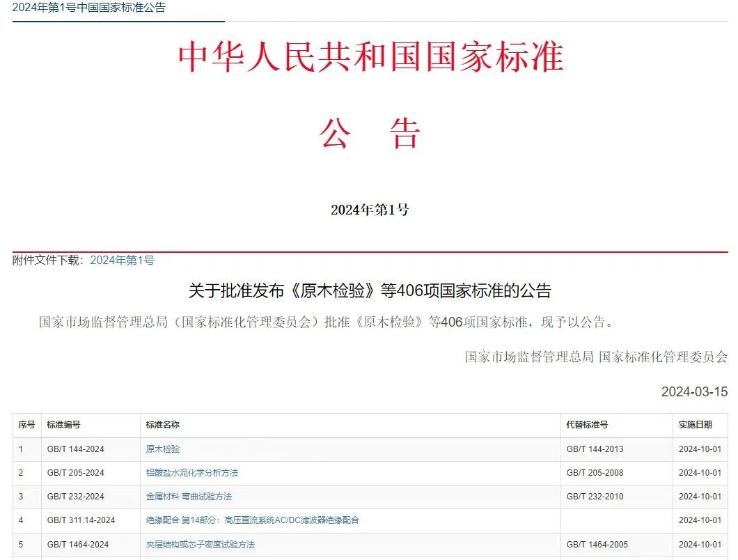
Task: Click the 序号 column header
Action: [x=27, y=425]
